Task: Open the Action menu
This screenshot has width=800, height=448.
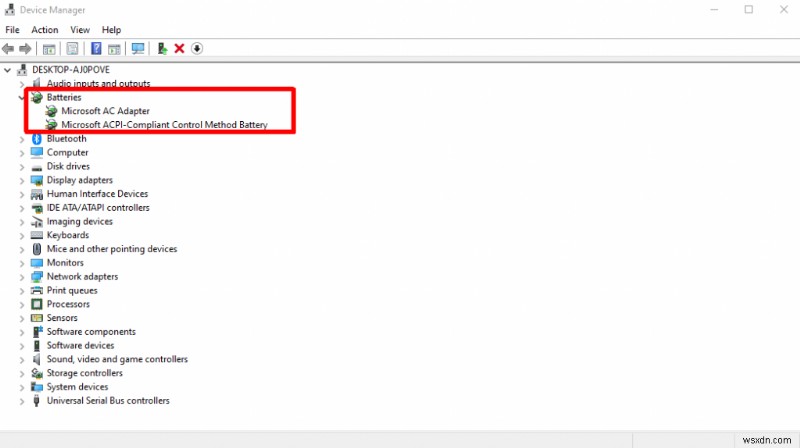Action: click(44, 30)
